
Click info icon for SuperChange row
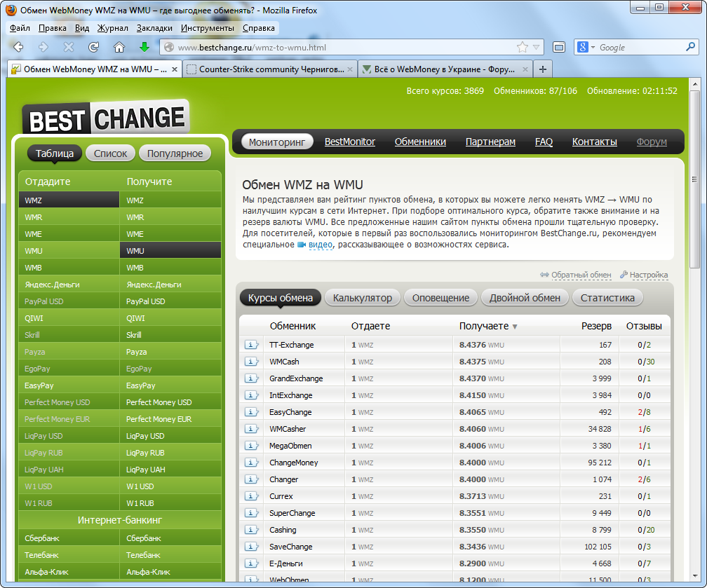(251, 513)
